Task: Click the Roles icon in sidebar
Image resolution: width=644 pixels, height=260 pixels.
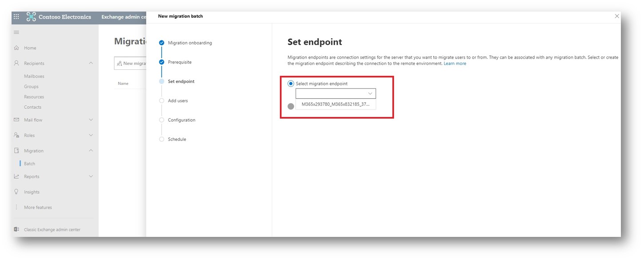Action: tap(16, 135)
